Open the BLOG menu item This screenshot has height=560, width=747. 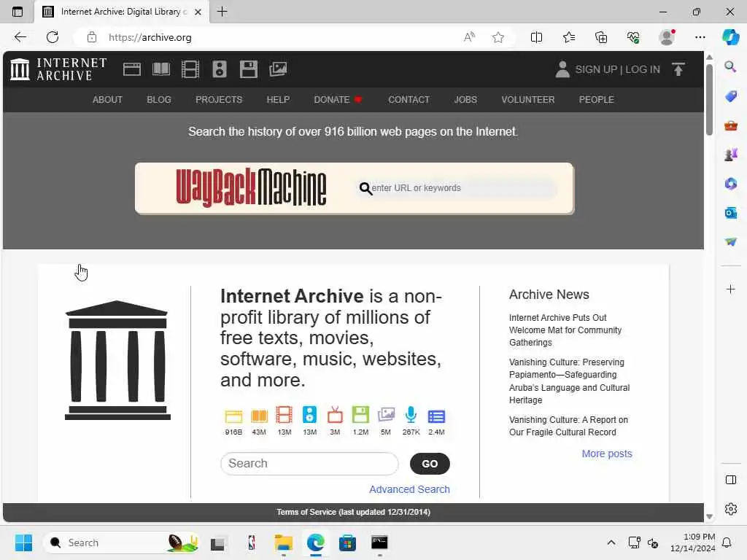[158, 99]
